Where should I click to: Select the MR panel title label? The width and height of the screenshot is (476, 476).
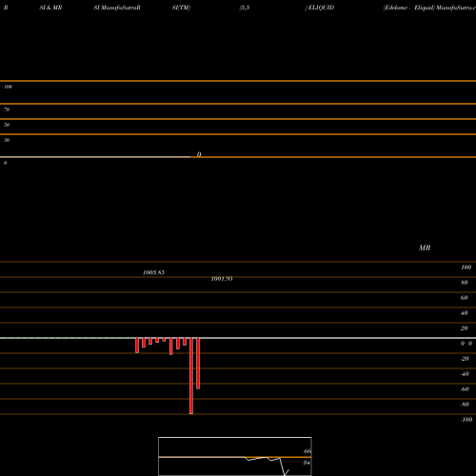click(425, 248)
